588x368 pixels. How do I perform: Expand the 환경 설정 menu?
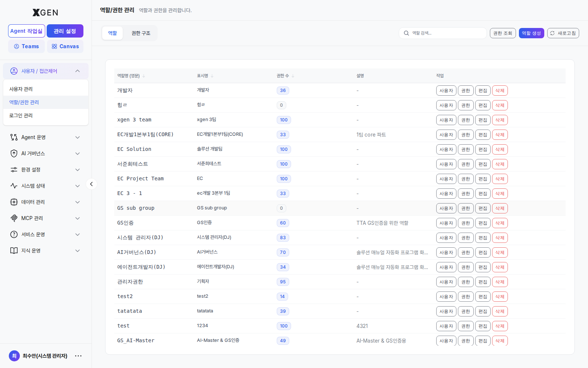tap(78, 170)
